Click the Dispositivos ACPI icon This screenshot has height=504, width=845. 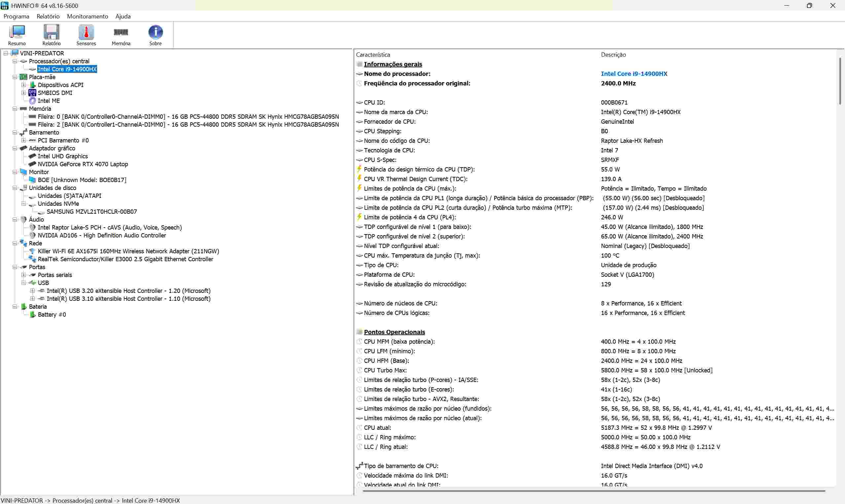(32, 85)
